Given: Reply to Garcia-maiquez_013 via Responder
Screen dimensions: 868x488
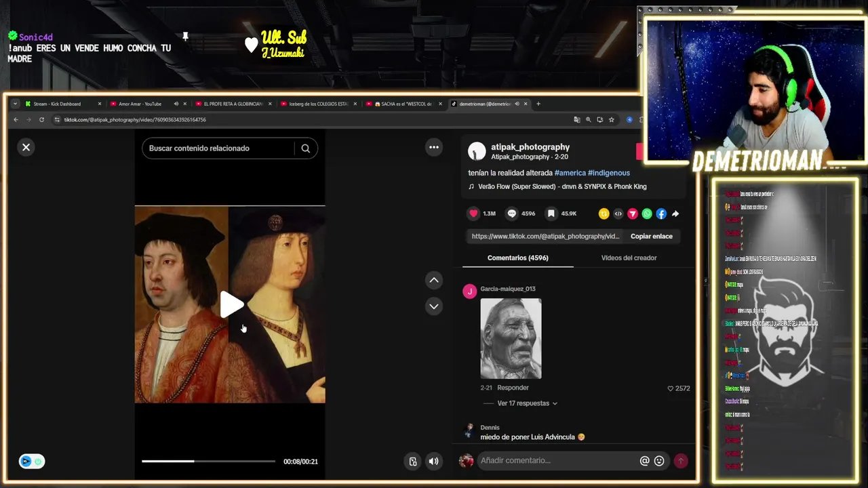Looking at the screenshot, I should point(513,388).
